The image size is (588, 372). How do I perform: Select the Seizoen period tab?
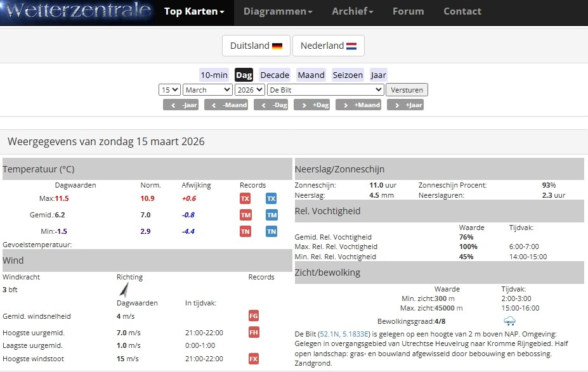[349, 75]
